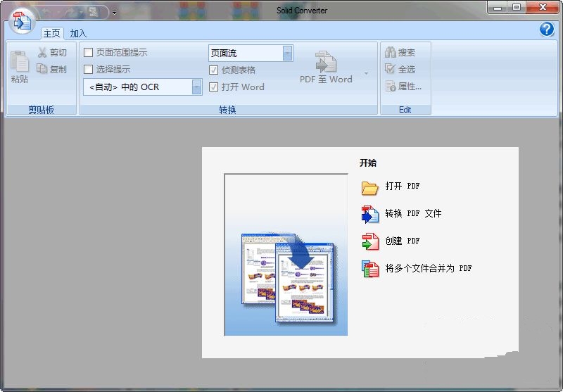
Task: Click the convert PDF file icon
Action: (x=370, y=215)
